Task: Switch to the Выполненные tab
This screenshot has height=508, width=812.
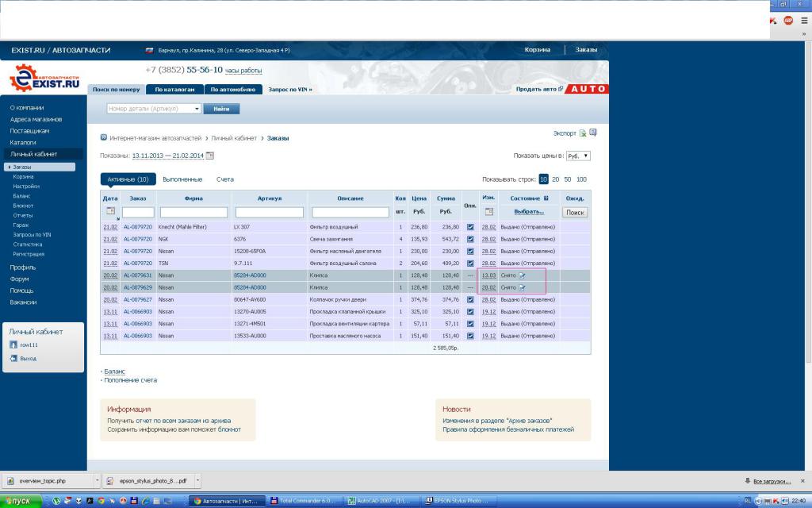Action: click(x=182, y=179)
